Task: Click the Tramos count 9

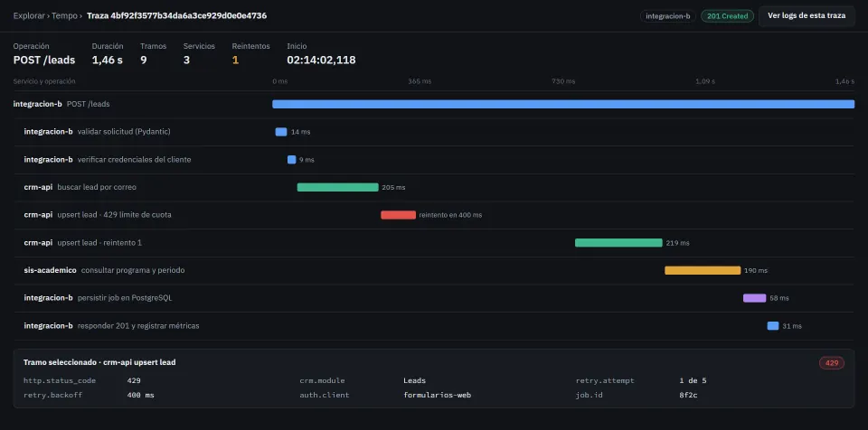Action: 144,60
